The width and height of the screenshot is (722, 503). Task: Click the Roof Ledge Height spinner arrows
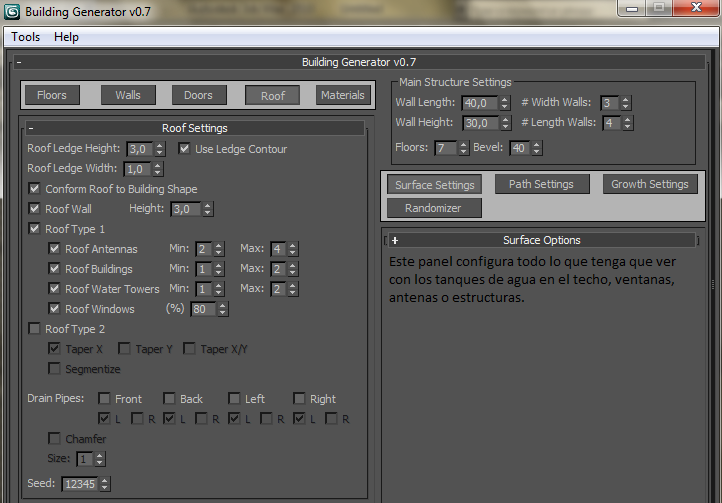click(159, 149)
